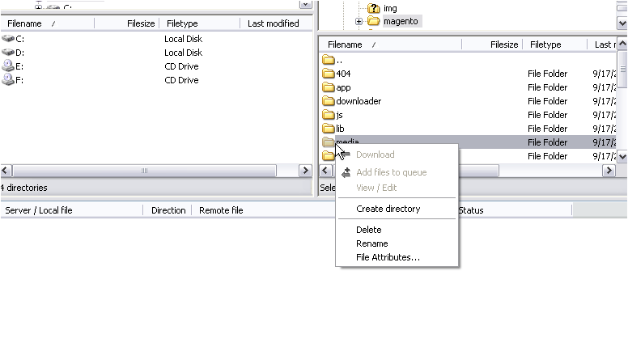The height and width of the screenshot is (364, 628).
Task: Choose Create directory from context menu
Action: click(388, 209)
